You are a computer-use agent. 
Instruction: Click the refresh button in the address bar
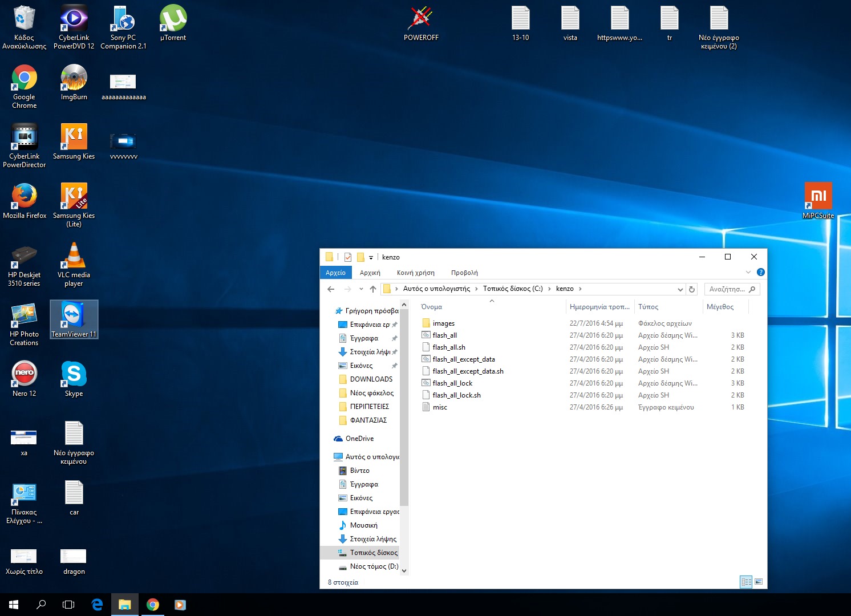[692, 289]
